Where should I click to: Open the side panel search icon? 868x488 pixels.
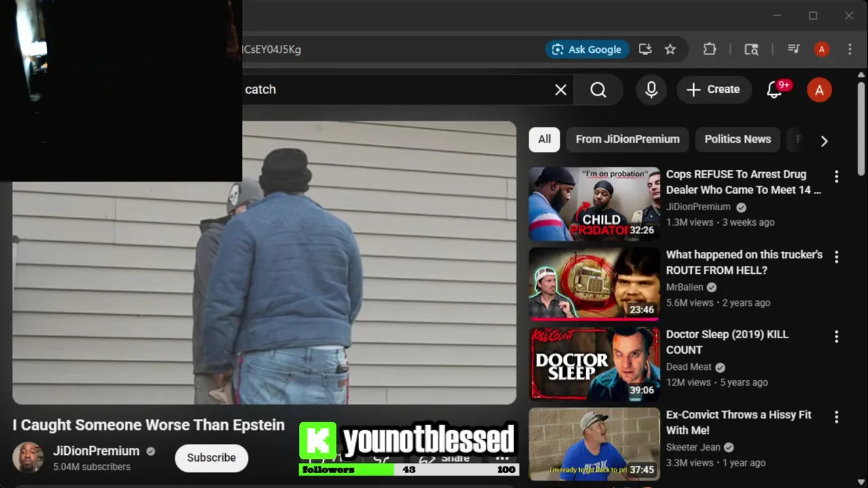click(751, 49)
